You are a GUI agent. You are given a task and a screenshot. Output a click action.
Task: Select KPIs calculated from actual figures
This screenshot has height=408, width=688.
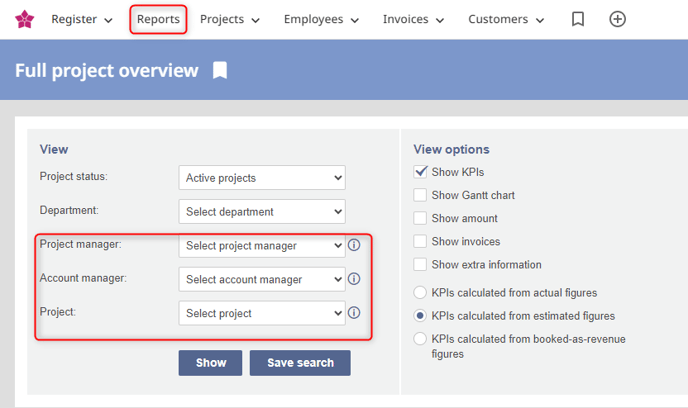tap(421, 293)
